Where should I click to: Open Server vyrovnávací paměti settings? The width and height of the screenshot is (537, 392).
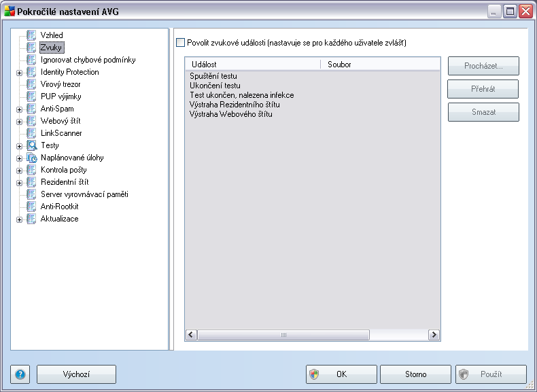[84, 194]
